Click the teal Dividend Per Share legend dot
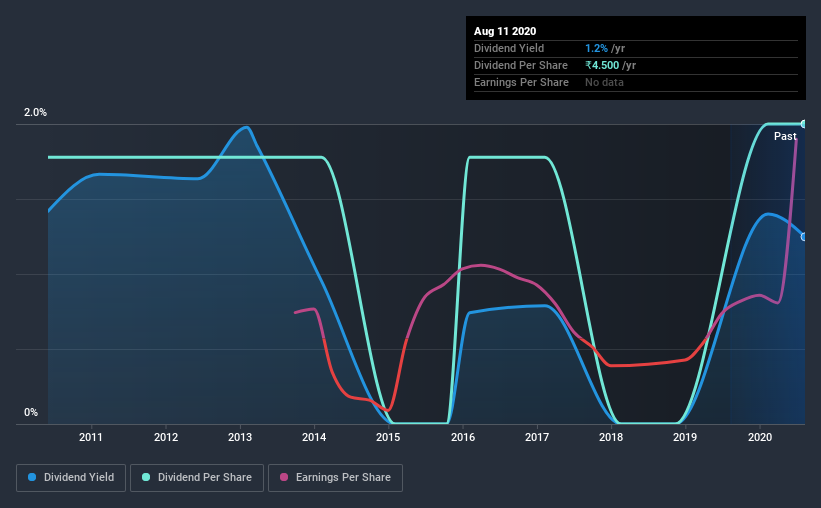Viewport: 821px width, 508px height. [146, 477]
